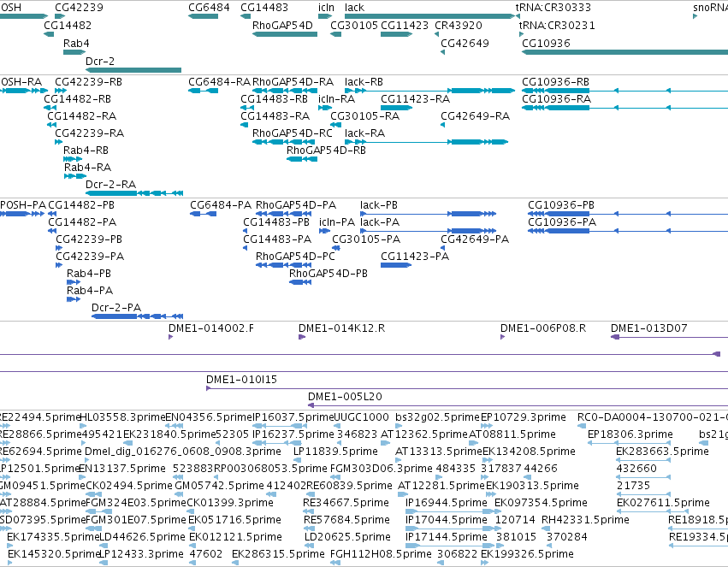Click the DME1-005L20 BAC label
Image resolution: width=728 pixels, height=567 pixels.
(345, 397)
